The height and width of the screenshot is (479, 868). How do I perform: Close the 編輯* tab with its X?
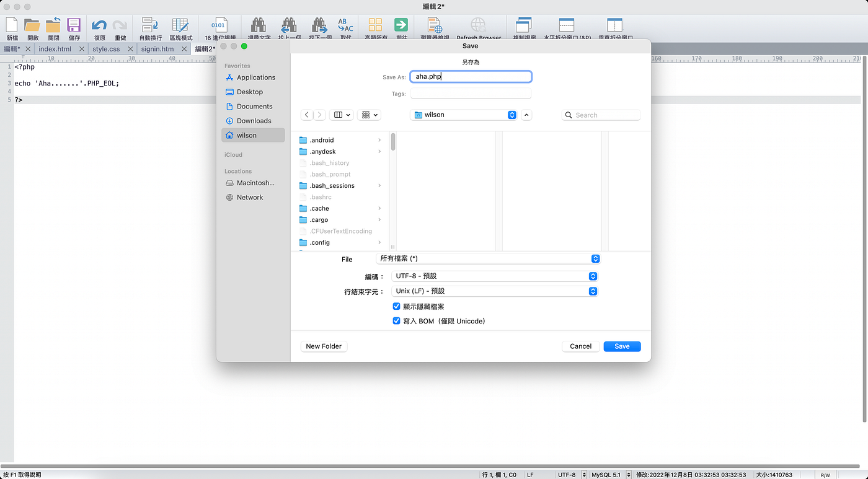tap(27, 48)
